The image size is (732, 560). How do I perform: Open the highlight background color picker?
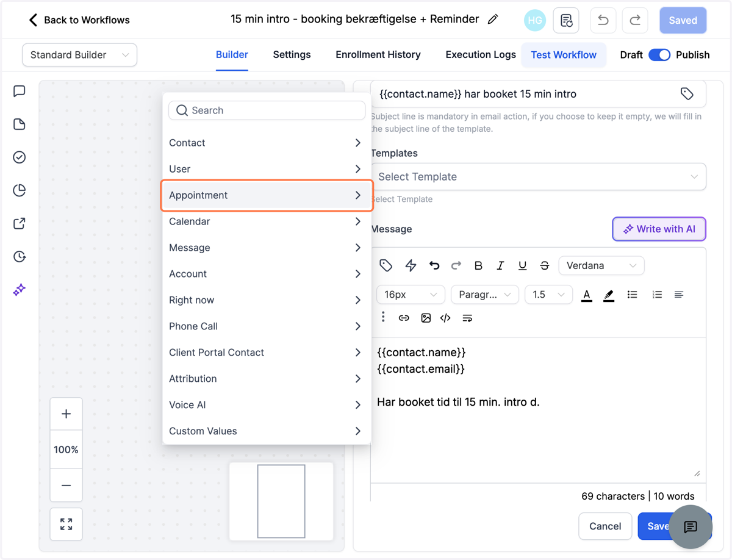tap(609, 295)
